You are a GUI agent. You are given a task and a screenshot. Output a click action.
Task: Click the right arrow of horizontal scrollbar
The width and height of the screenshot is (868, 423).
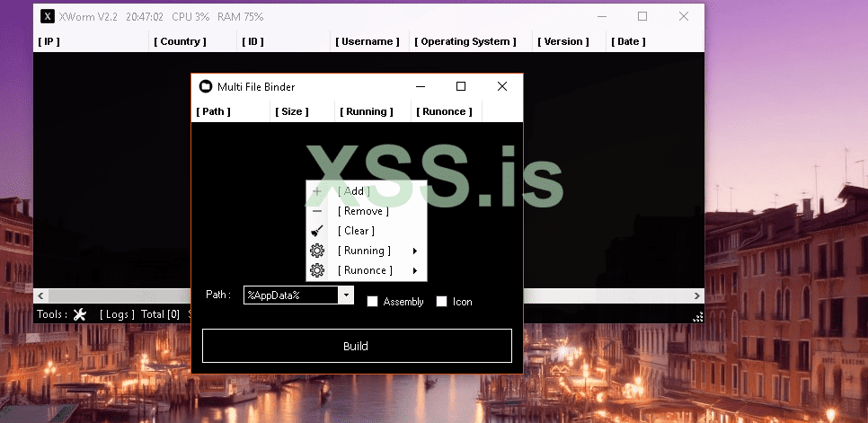click(697, 295)
